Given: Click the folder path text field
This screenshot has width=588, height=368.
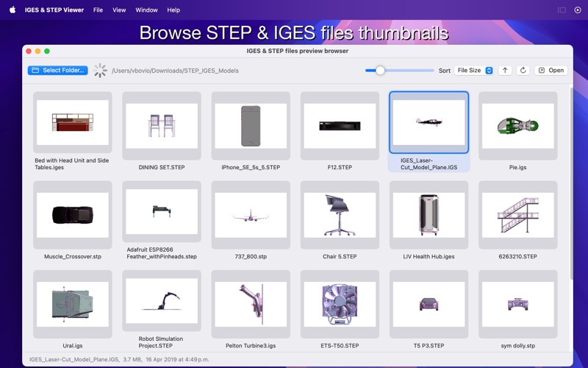Looking at the screenshot, I should click(x=175, y=71).
